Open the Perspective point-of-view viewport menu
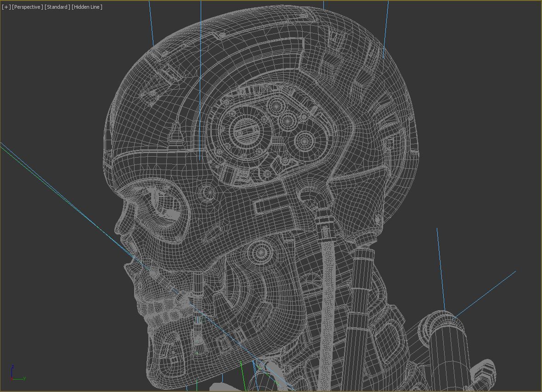Screen dimensions: 542x392 [x=27, y=7]
